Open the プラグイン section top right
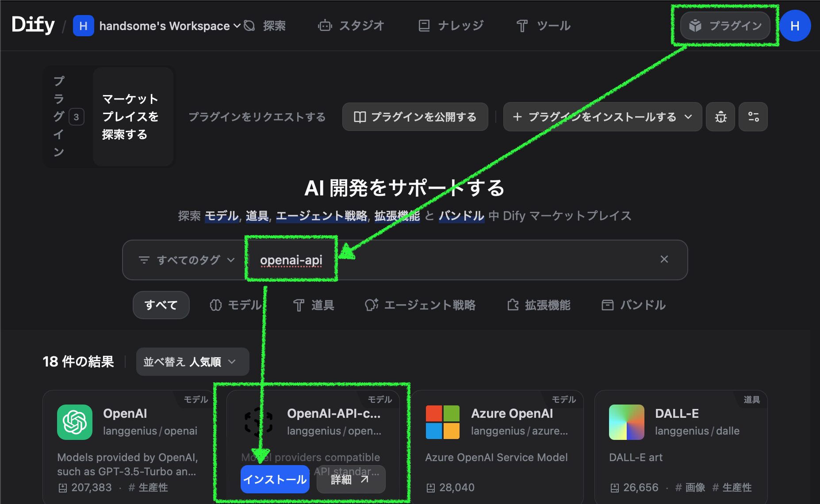Viewport: 820px width, 504px height. point(724,26)
